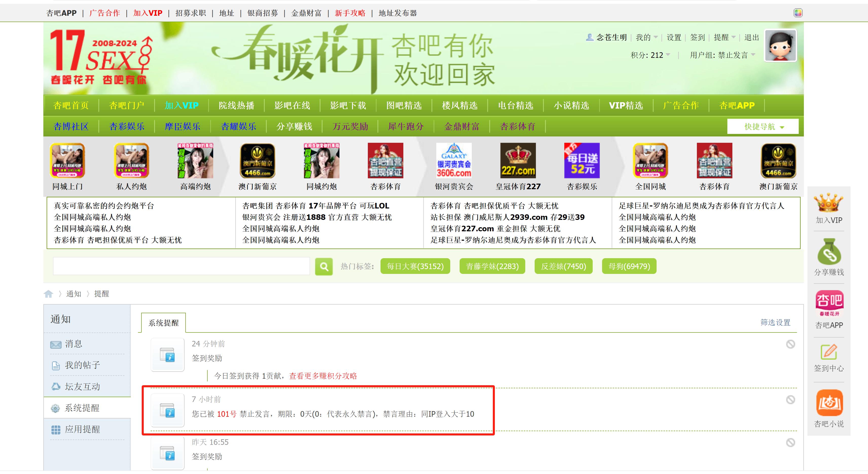Click the red 101号 link
The width and height of the screenshot is (868, 474).
pos(226,414)
